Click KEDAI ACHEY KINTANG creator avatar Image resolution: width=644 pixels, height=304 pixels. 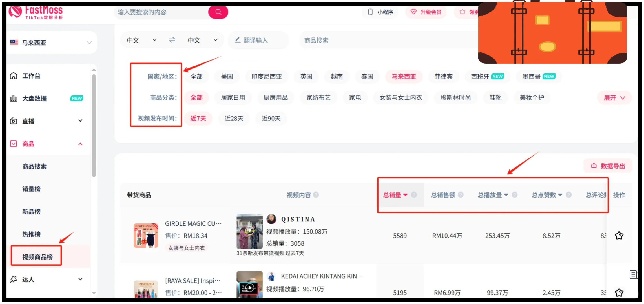click(x=271, y=276)
